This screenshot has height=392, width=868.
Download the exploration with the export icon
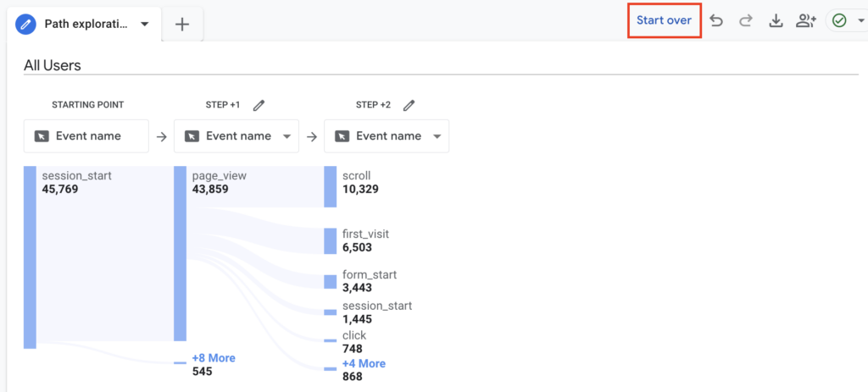pos(775,21)
